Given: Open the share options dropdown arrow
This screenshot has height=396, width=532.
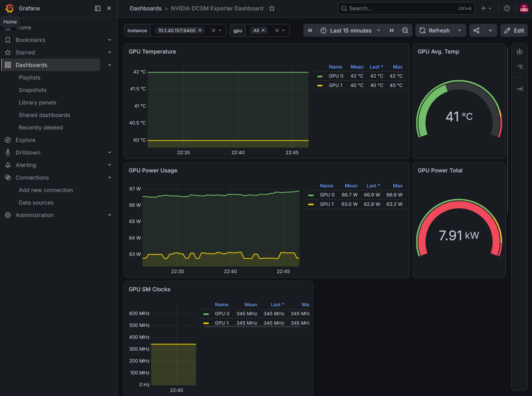Looking at the screenshot, I should 490,31.
